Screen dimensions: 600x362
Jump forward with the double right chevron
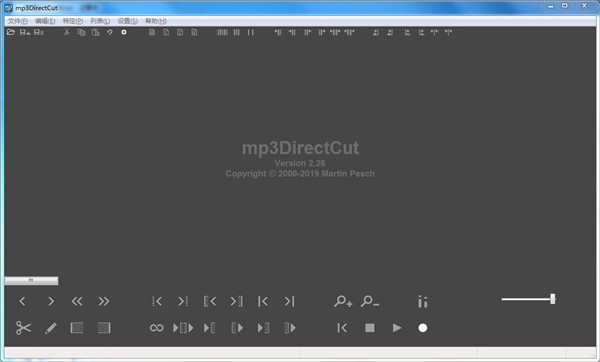tap(104, 302)
